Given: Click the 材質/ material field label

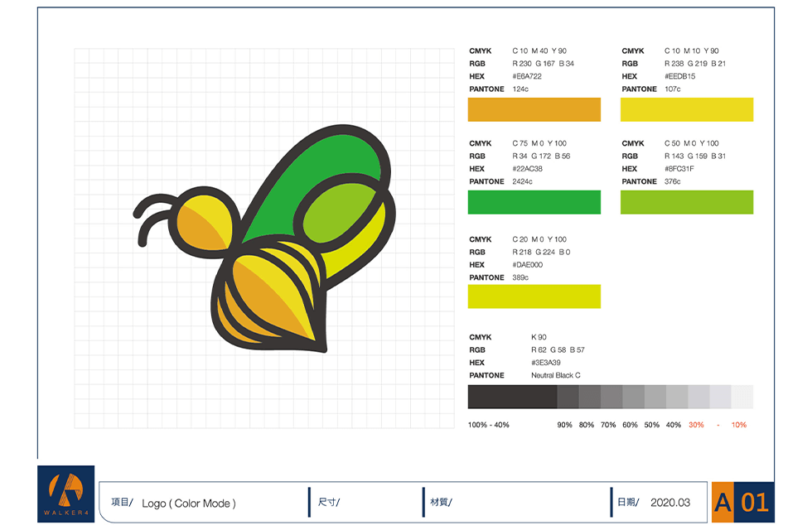Looking at the screenshot, I should click(441, 503).
